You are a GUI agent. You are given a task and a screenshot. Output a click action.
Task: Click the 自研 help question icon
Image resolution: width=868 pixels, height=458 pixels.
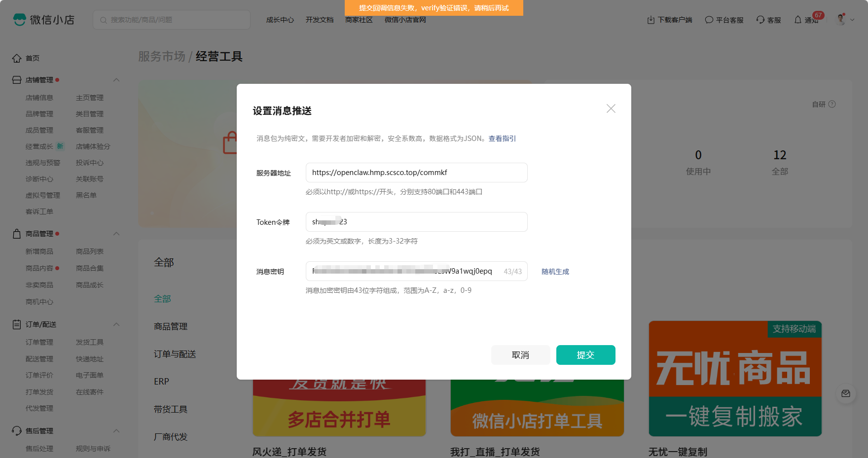(832, 104)
